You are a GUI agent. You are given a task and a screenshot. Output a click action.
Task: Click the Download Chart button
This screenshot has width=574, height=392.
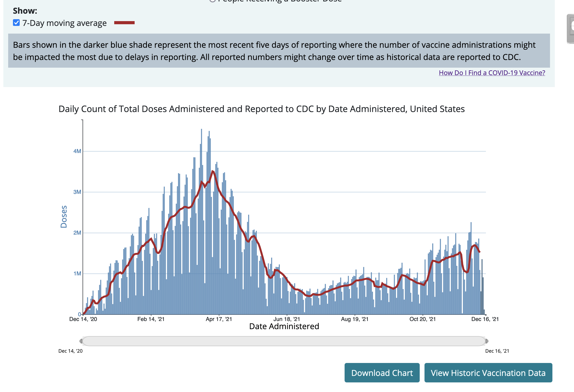click(382, 373)
